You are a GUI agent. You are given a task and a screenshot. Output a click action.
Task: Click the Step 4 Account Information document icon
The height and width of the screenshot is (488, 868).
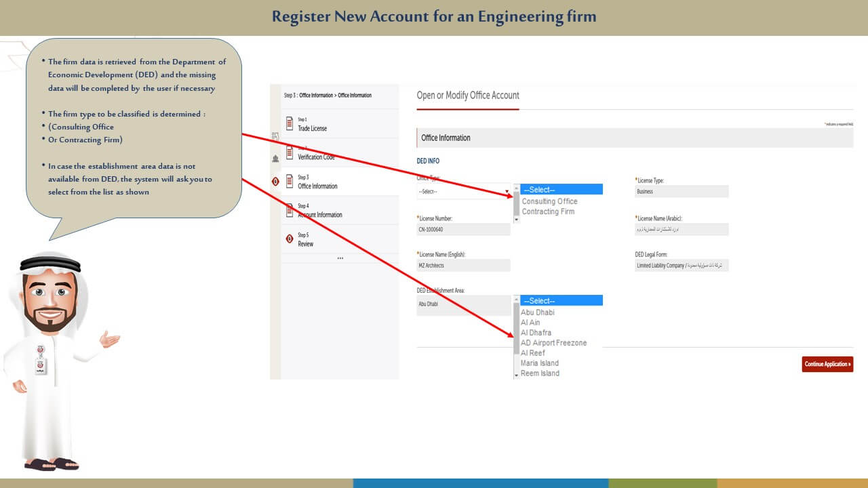pyautogui.click(x=290, y=211)
